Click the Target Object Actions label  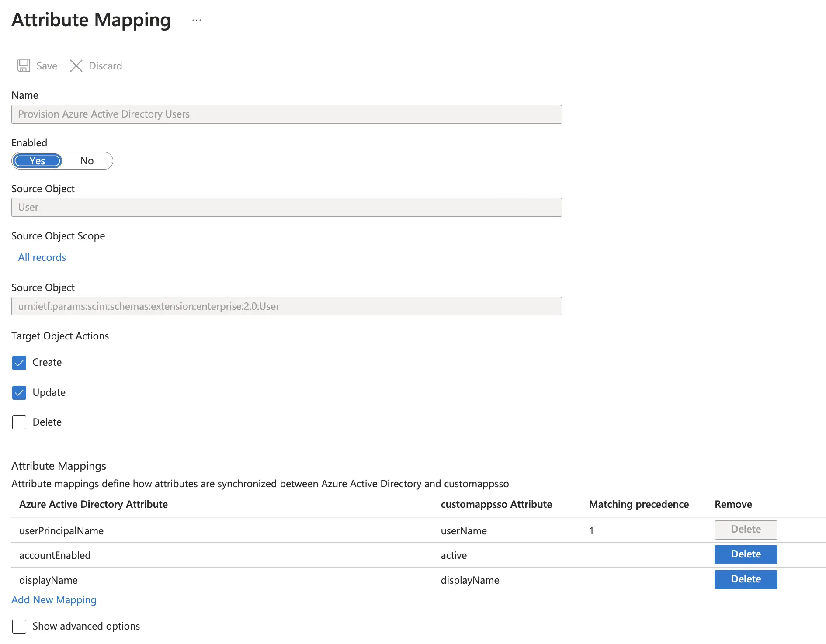pos(60,336)
